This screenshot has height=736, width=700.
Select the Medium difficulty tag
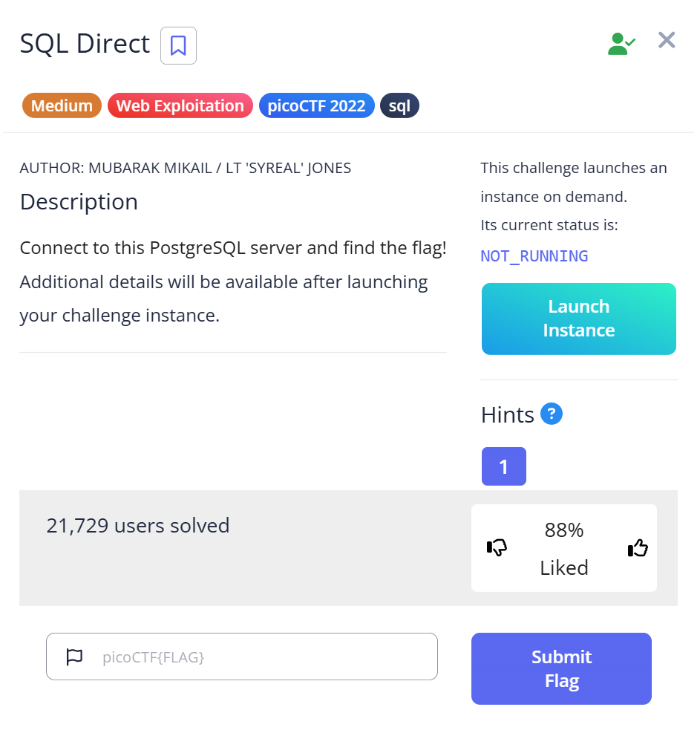tap(62, 106)
